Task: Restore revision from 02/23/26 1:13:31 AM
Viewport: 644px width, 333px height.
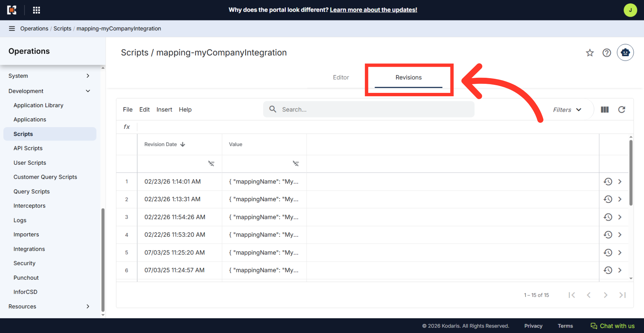Action: [x=608, y=199]
